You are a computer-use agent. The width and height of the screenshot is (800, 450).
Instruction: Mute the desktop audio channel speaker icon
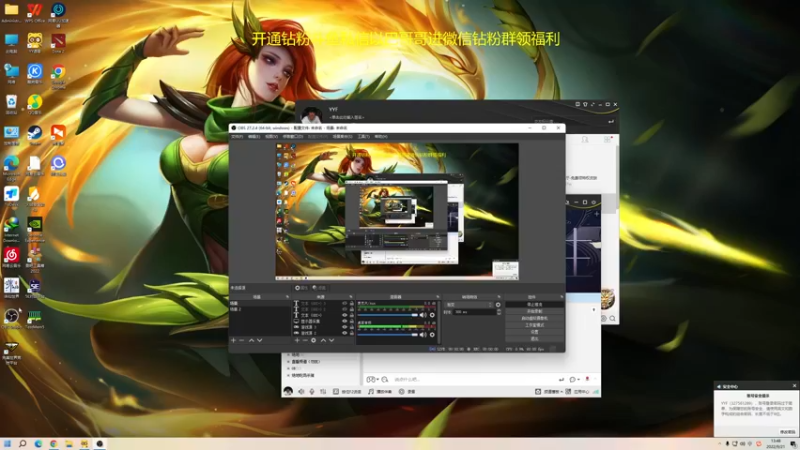tap(422, 335)
